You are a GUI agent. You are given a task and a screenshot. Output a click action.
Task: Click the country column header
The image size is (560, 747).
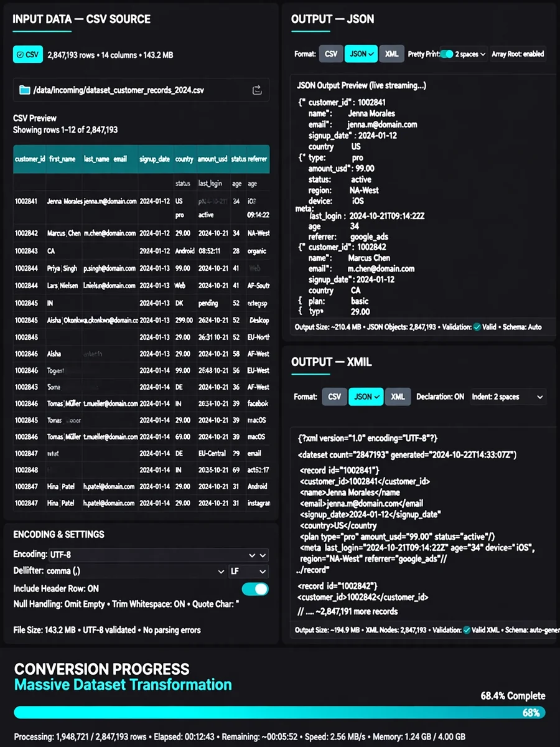point(184,159)
